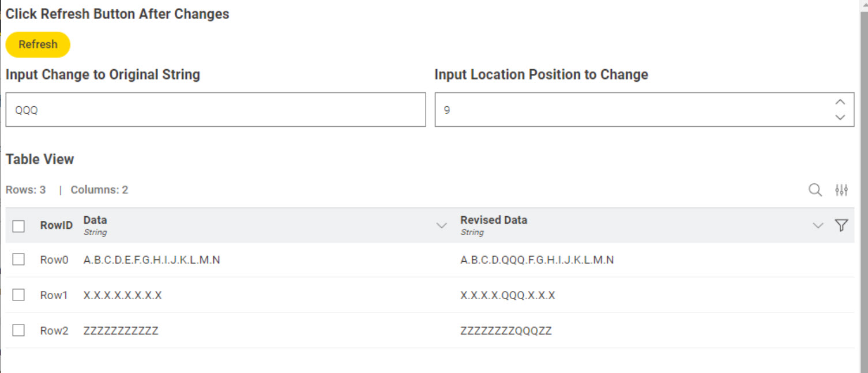The width and height of the screenshot is (868, 373).
Task: Click the Data column header
Action: click(x=95, y=220)
